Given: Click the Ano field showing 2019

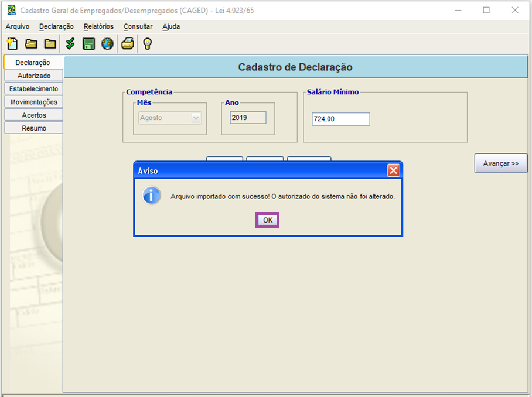Looking at the screenshot, I should (248, 118).
